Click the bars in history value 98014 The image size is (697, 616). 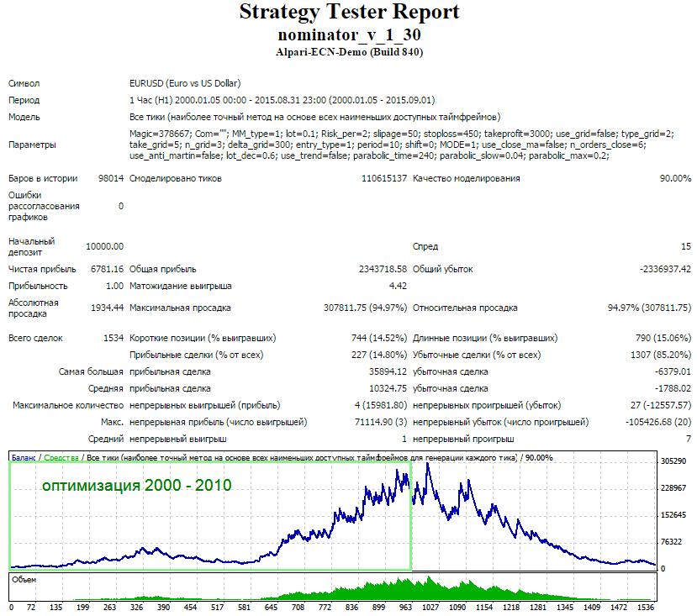coord(111,179)
